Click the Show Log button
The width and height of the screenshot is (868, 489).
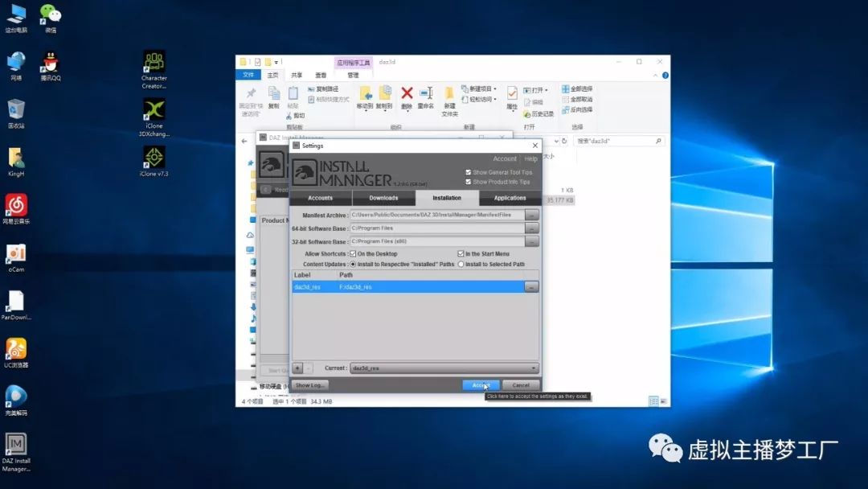click(x=309, y=385)
